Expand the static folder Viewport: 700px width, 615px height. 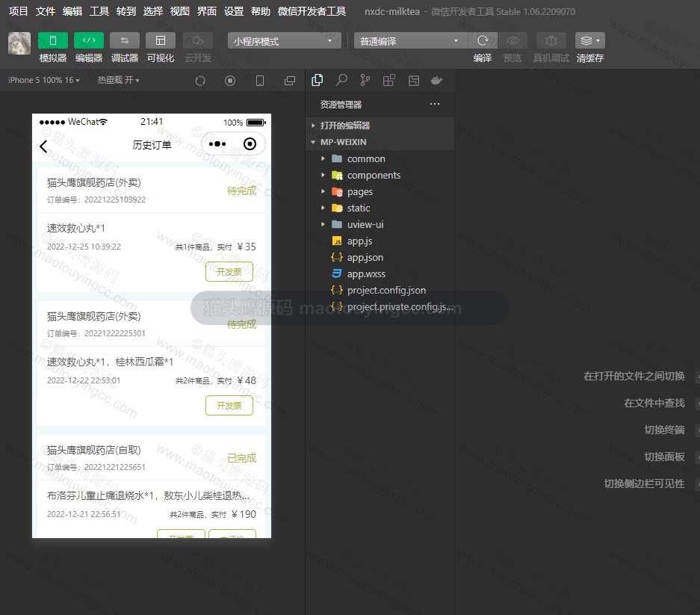click(380, 208)
